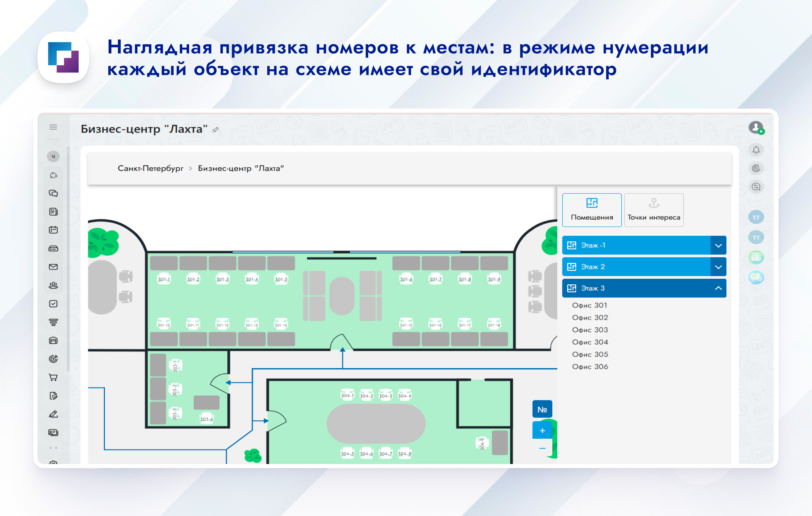Screen dimensions: 812x516
Task: Open the shopping cart icon in sidebar
Action: 53,377
